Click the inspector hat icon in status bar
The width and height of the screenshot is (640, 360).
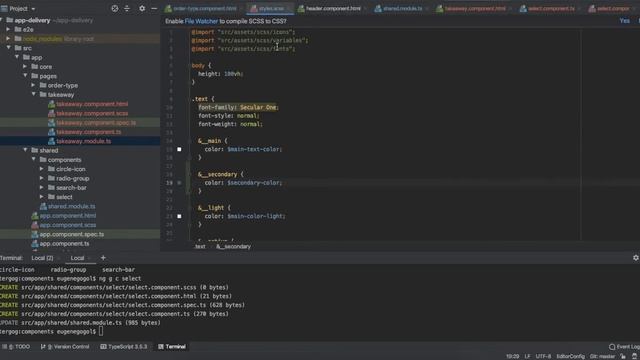point(634,356)
